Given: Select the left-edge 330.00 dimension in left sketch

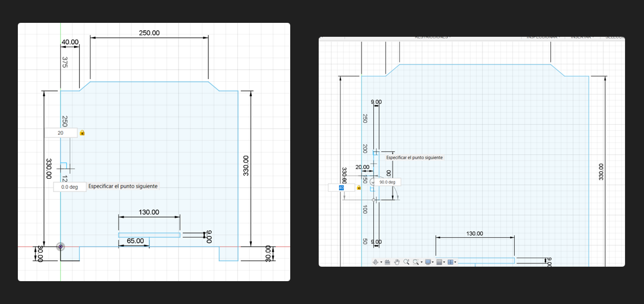Looking at the screenshot, I should (49, 169).
